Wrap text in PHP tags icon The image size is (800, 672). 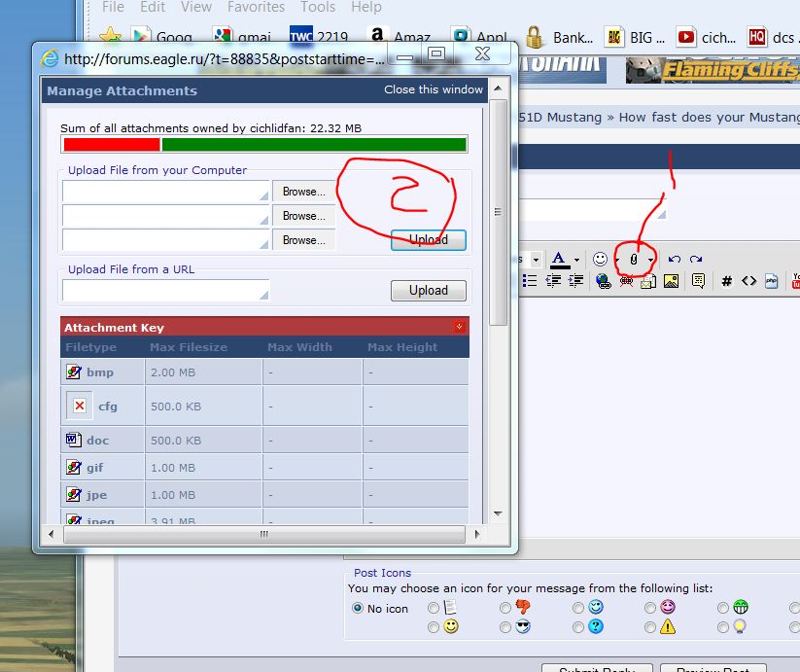[772, 281]
